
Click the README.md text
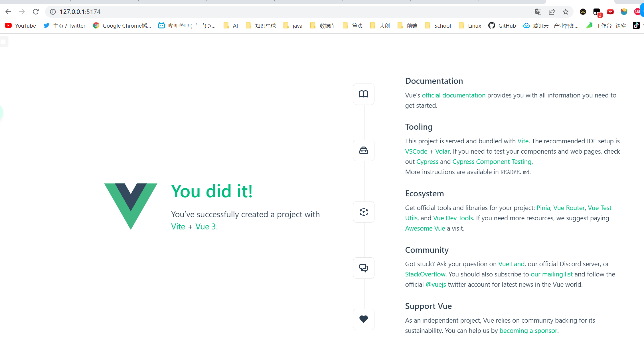point(515,172)
